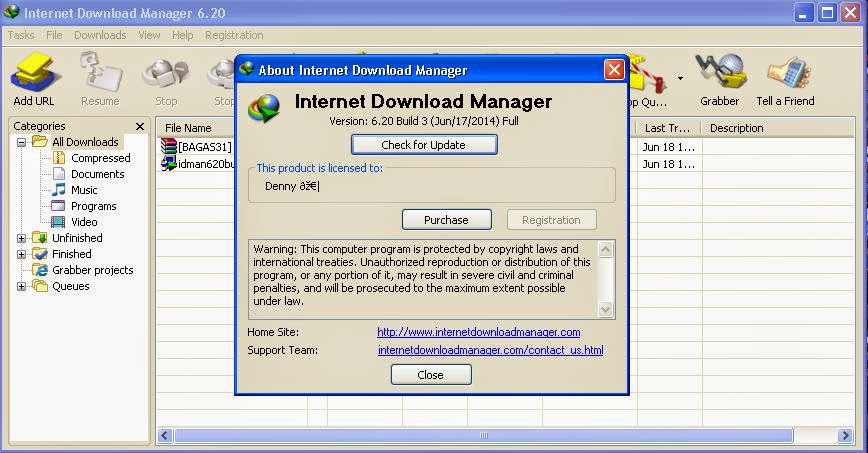868x453 pixels.
Task: Expand the Unfinished tree node
Action: click(21, 238)
